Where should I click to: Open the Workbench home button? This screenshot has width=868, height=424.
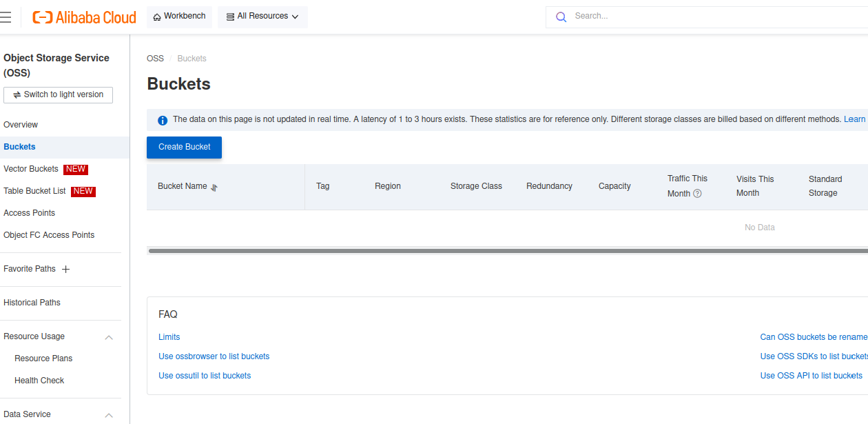(179, 17)
